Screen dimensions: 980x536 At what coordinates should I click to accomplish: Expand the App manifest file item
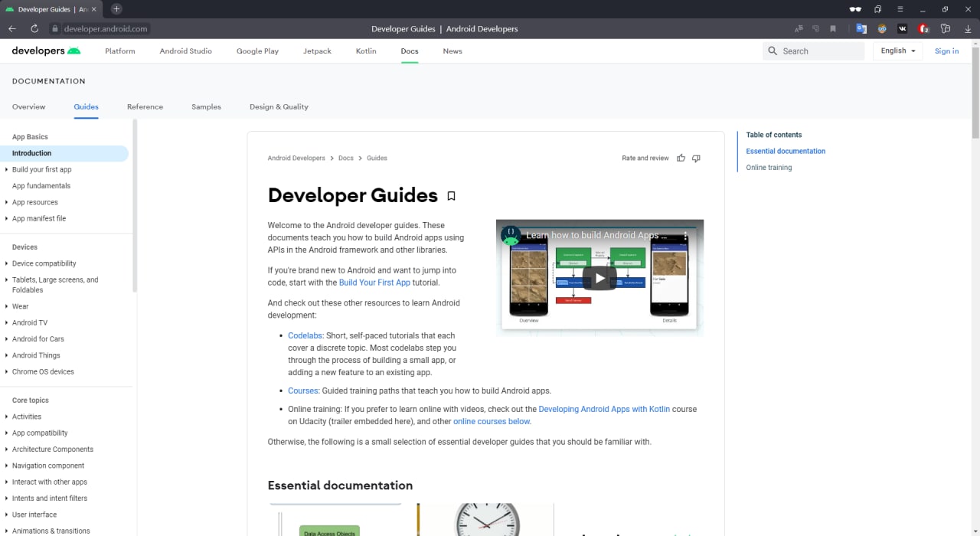click(6, 218)
